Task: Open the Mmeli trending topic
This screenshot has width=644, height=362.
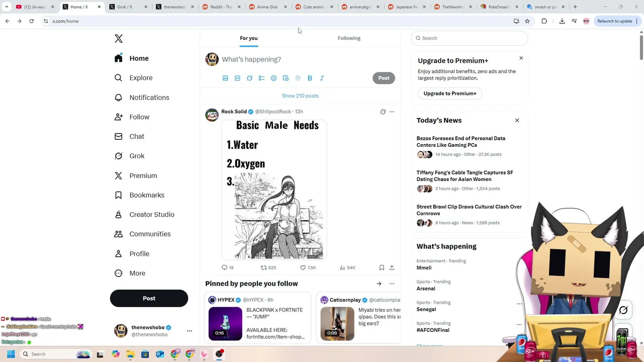Action: [x=424, y=268]
